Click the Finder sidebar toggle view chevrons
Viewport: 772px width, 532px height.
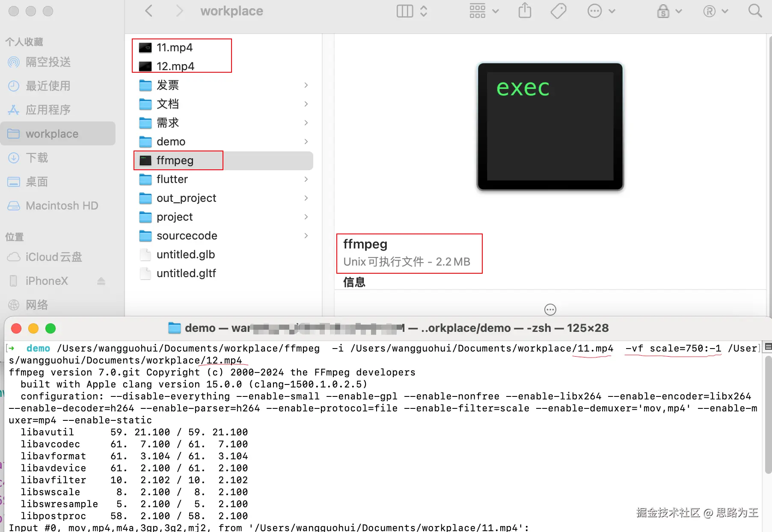tap(424, 11)
